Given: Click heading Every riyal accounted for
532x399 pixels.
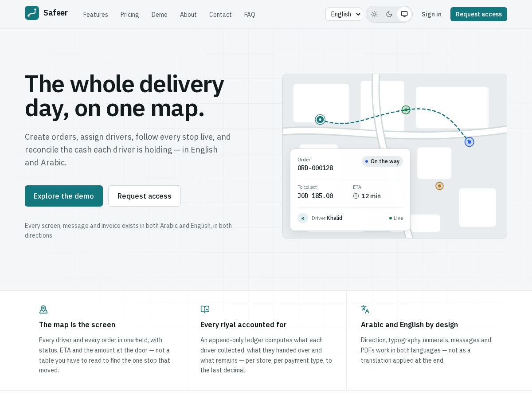Looking at the screenshot, I should 243,325.
